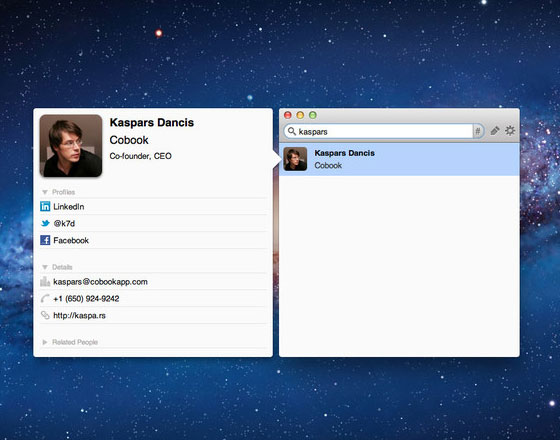Click the LinkedIn icon in Profiles
The width and height of the screenshot is (560, 440).
click(45, 206)
